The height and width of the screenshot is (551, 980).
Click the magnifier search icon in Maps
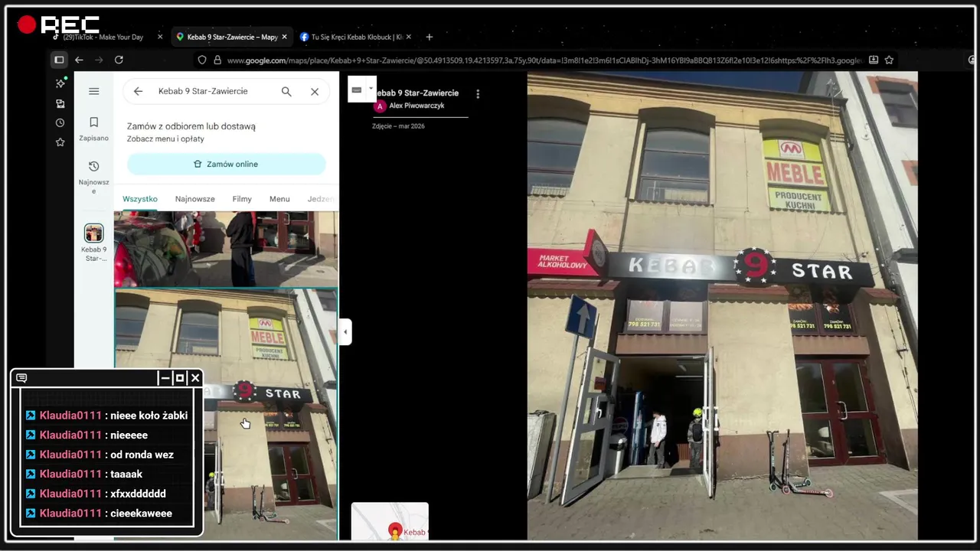pyautogui.click(x=286, y=91)
